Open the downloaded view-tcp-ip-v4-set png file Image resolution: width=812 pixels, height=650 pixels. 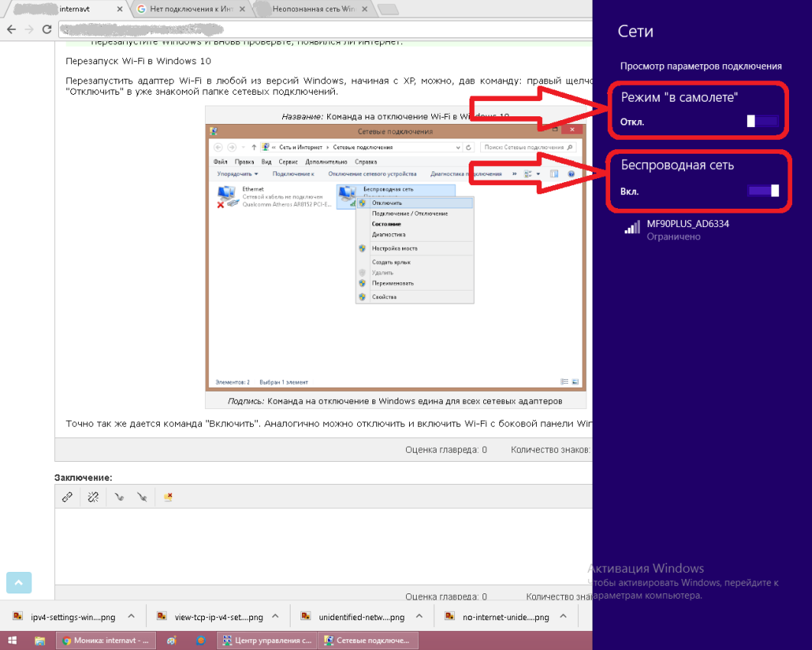pyautogui.click(x=209, y=617)
